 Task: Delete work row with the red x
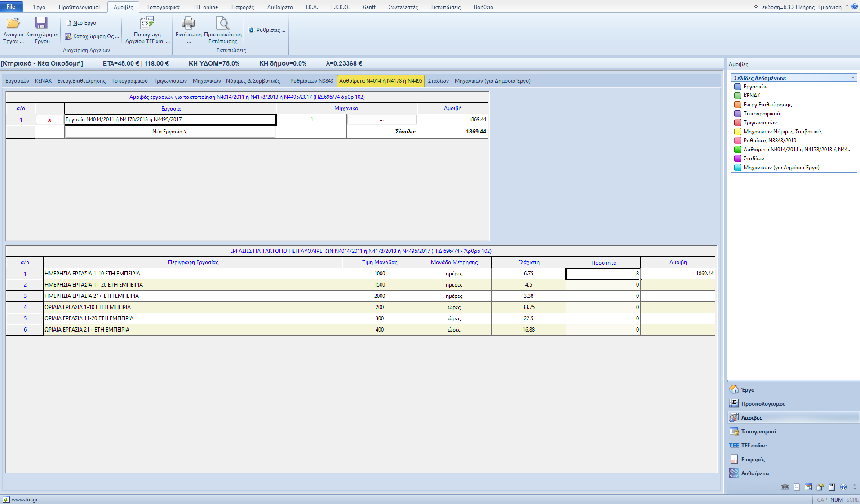[49, 120]
